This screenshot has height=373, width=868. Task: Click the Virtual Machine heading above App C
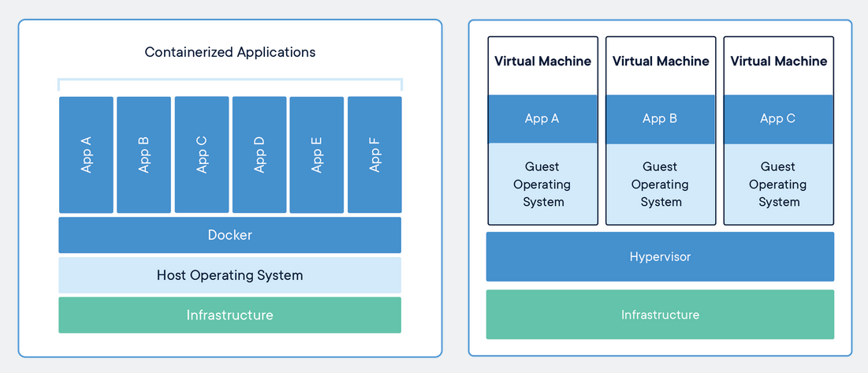coord(778,62)
